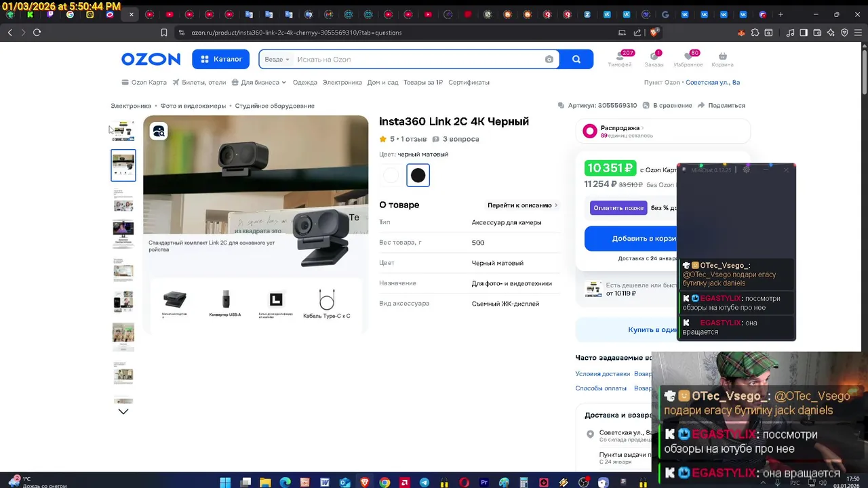Expand the Для бизнеса dropdown
The image size is (868, 488).
click(x=259, y=83)
